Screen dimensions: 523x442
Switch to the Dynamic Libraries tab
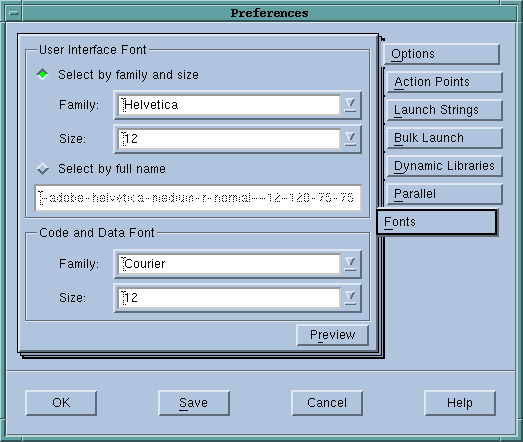tap(444, 166)
